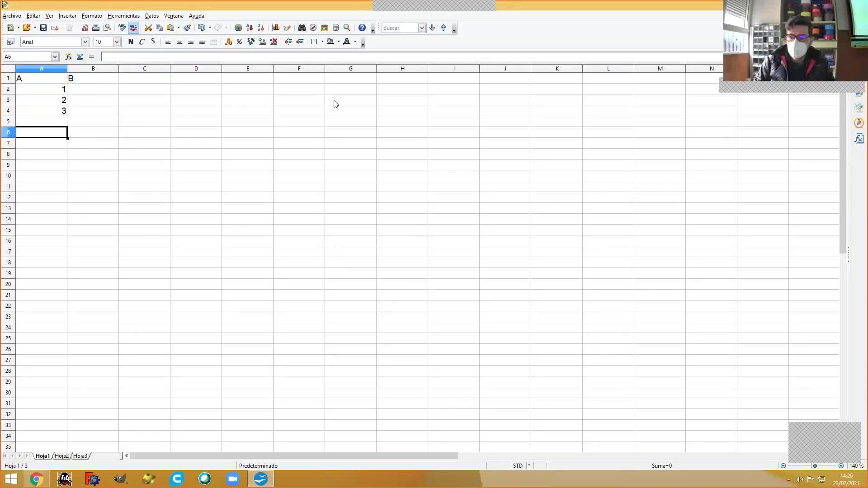Click the formula input line

coord(407,56)
